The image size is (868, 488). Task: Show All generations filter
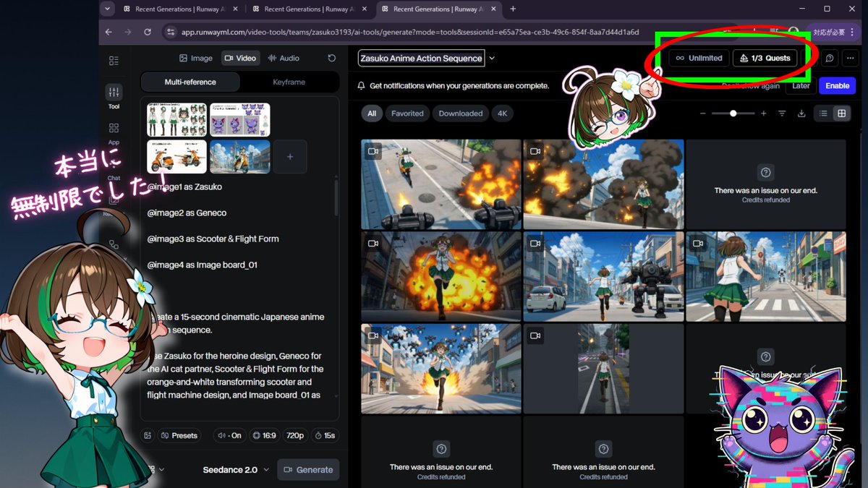pos(372,114)
